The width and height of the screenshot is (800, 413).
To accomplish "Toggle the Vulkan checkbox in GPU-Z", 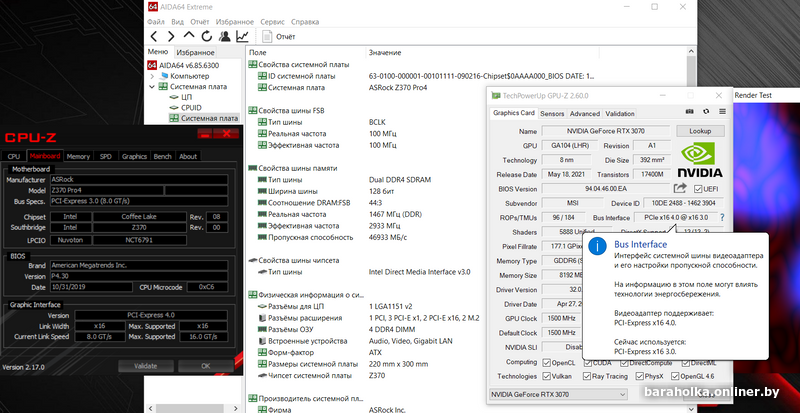I will (549, 376).
